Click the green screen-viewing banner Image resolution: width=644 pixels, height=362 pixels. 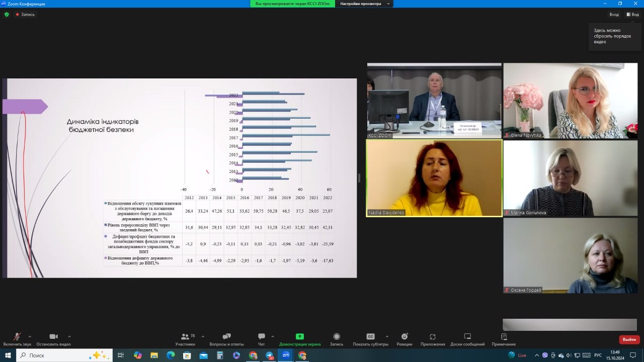293,4
